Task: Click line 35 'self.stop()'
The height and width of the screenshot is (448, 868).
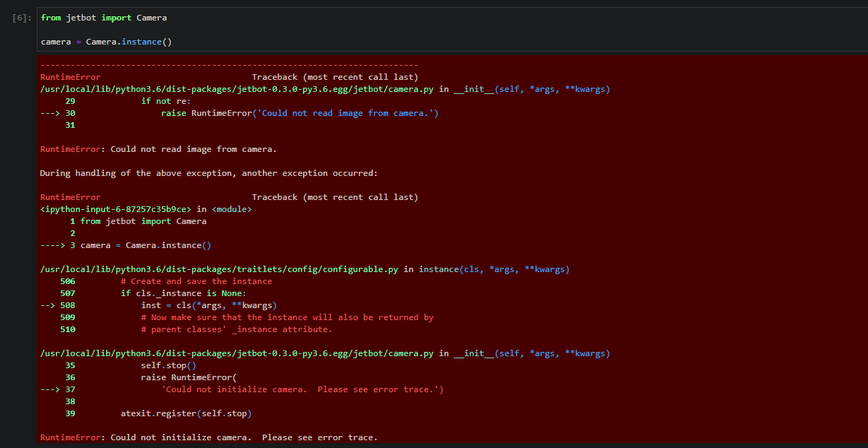Action: click(x=169, y=365)
